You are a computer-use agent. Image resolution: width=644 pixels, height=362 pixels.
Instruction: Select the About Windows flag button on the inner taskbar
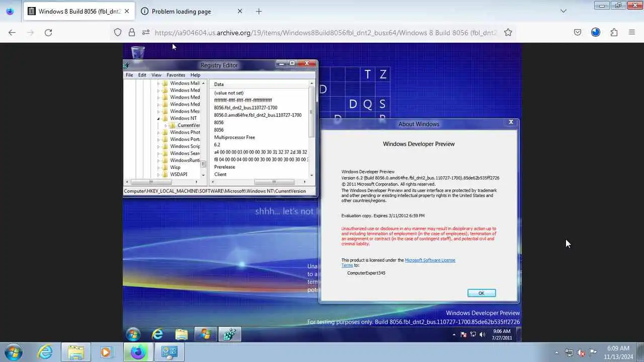pos(206,334)
